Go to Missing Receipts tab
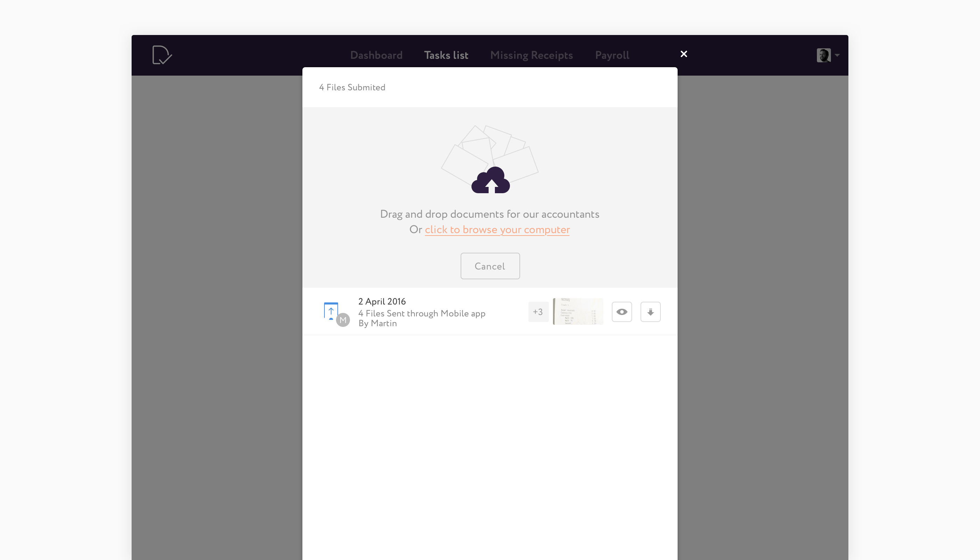The width and height of the screenshot is (980, 560). tap(531, 55)
